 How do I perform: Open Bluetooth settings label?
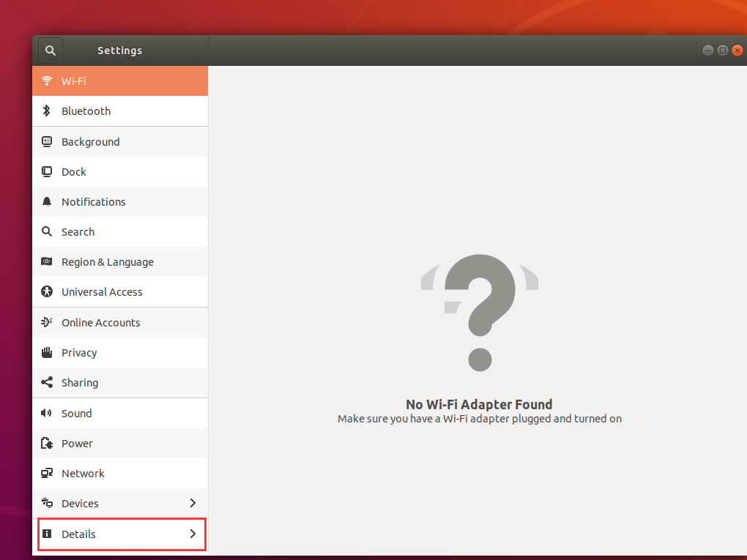pos(86,111)
